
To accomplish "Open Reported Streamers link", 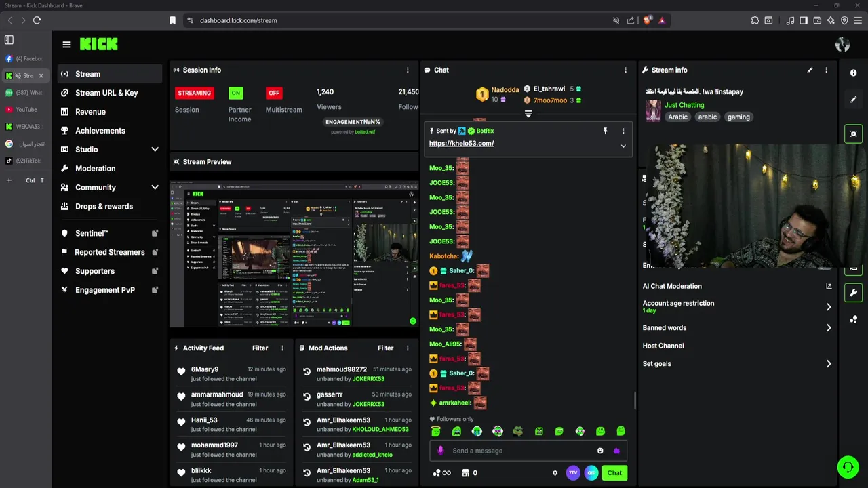I will tap(109, 252).
